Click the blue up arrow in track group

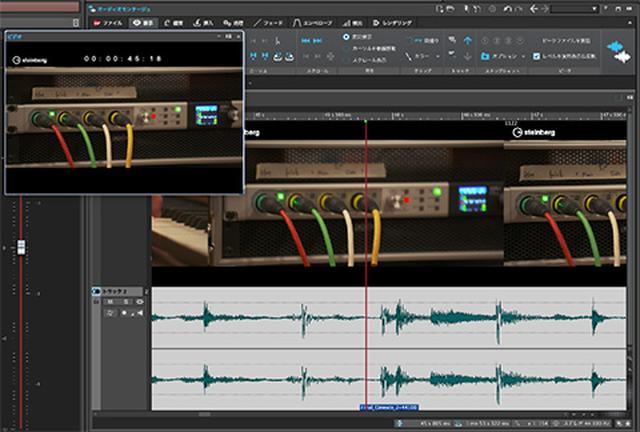468,40
